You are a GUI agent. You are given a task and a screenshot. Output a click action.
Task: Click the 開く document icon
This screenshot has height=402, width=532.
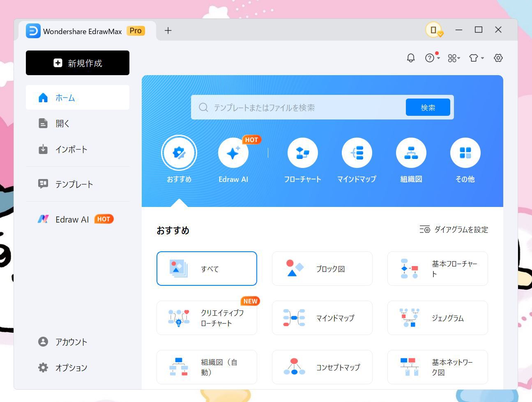tap(43, 123)
